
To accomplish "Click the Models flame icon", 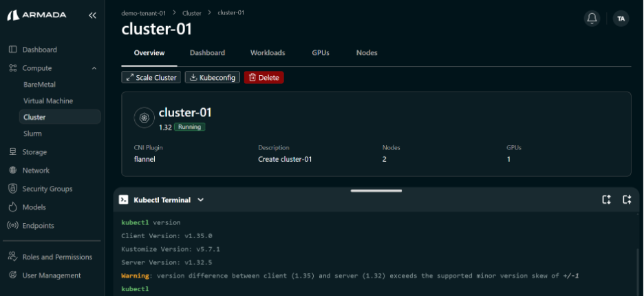I will coord(13,207).
